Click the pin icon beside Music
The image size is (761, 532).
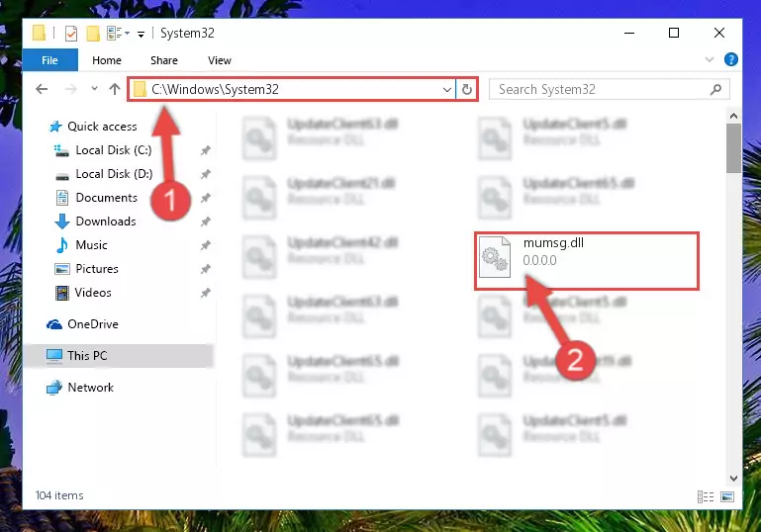pyautogui.click(x=206, y=245)
